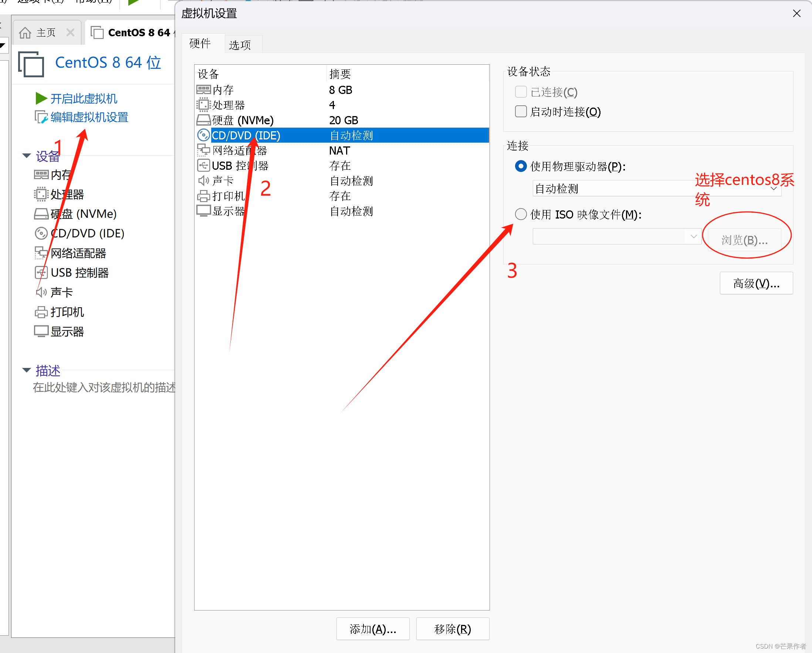The image size is (812, 653).
Task: Switch to the 选项 tab
Action: coord(240,45)
